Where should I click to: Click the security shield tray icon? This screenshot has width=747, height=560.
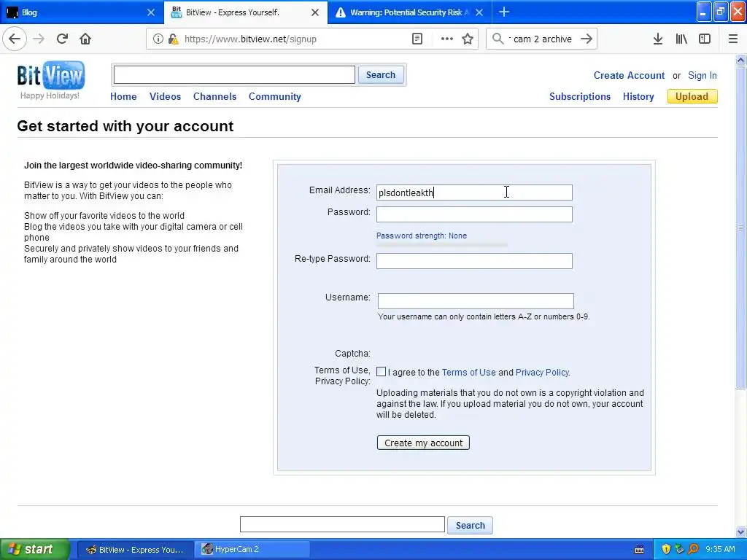tap(666, 549)
